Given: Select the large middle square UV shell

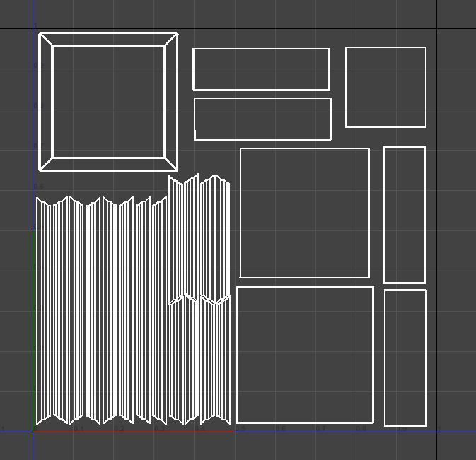Looking at the screenshot, I should point(305,213).
